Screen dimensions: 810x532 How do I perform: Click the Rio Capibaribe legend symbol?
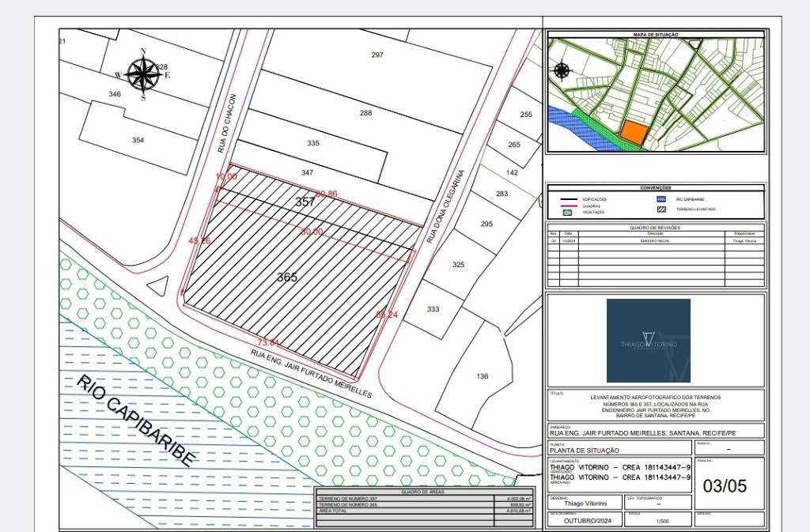(x=661, y=199)
